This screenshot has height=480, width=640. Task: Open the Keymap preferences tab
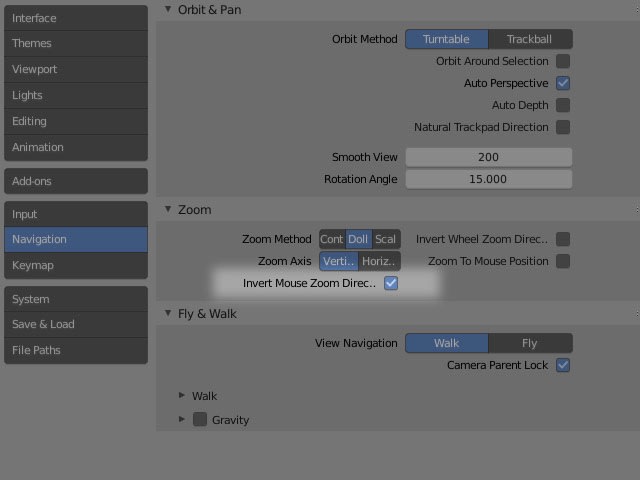pos(75,266)
